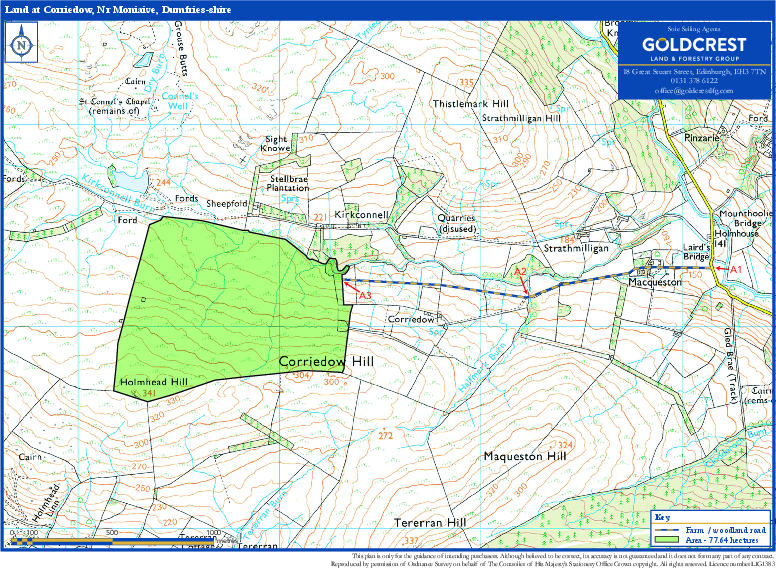
Task: Click the 'Strathmilligan' farm label
Action: (576, 247)
